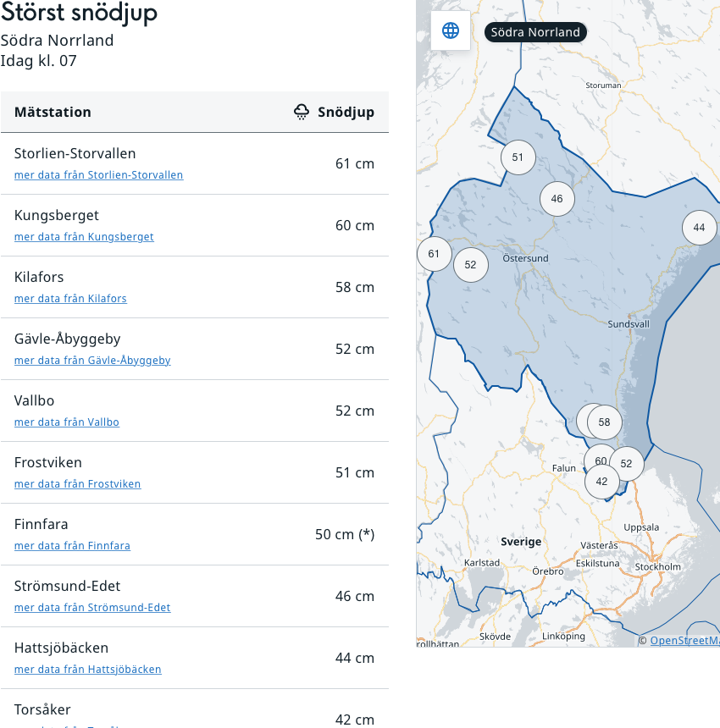Open the 'mer data från Finnfara' link
The image size is (720, 728).
72,546
